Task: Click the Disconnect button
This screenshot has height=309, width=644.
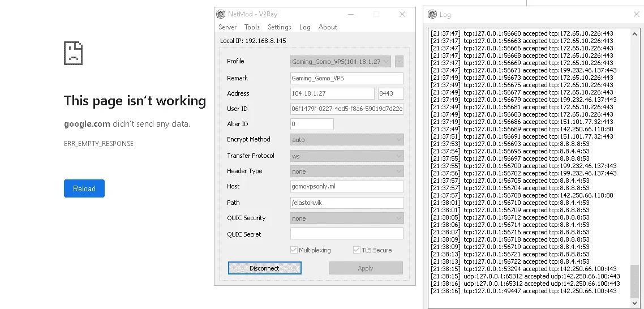Action: point(264,268)
